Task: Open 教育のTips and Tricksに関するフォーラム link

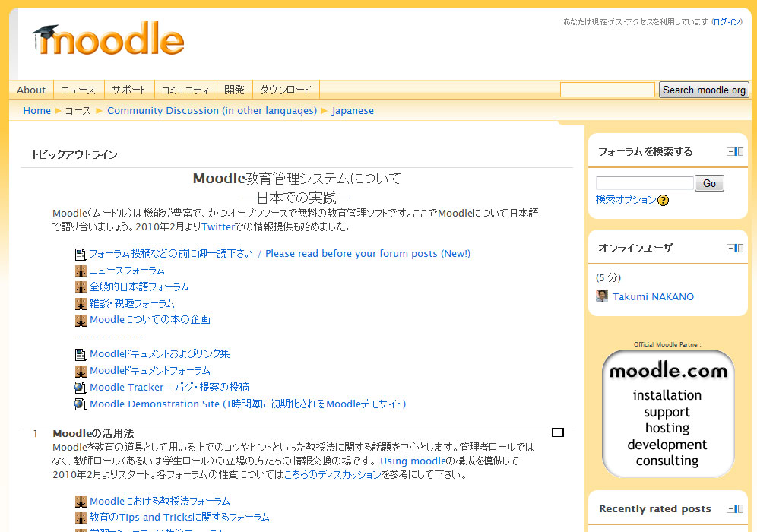Action: point(179,518)
